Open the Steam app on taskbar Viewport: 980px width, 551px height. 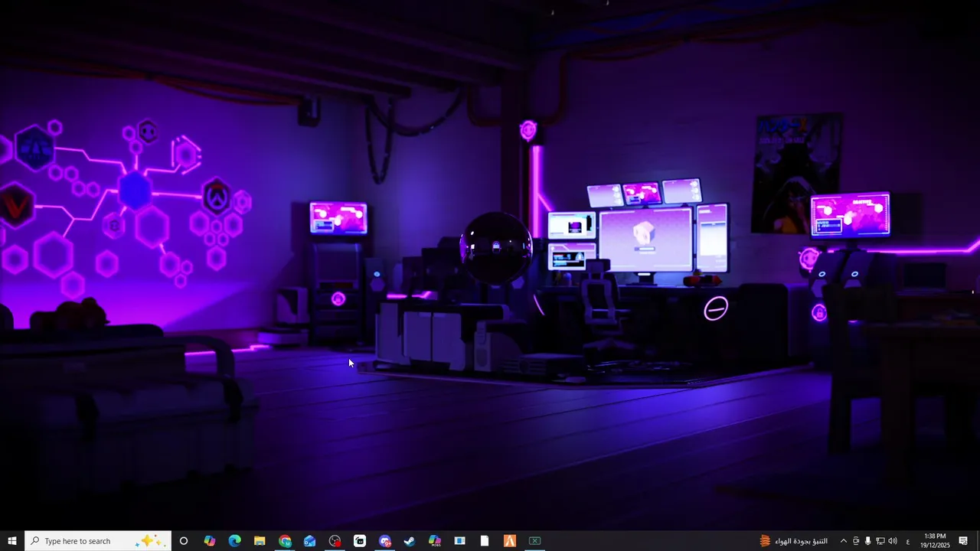point(410,541)
